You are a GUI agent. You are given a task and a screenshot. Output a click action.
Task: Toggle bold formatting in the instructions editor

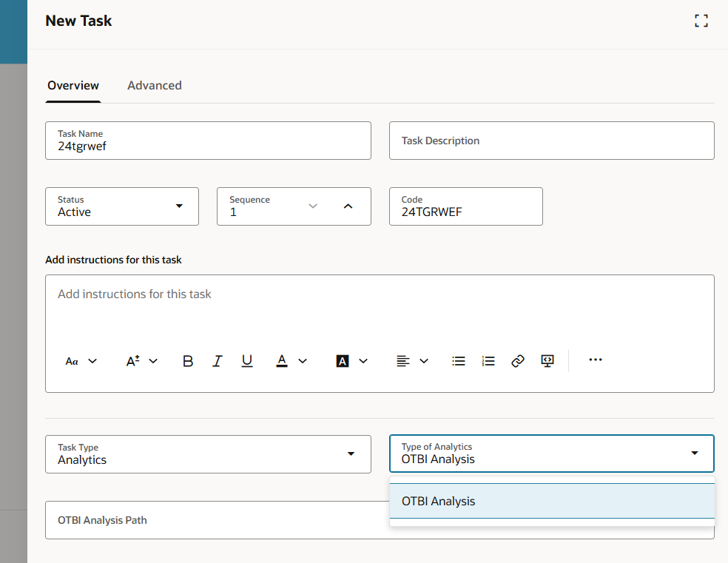(x=187, y=361)
